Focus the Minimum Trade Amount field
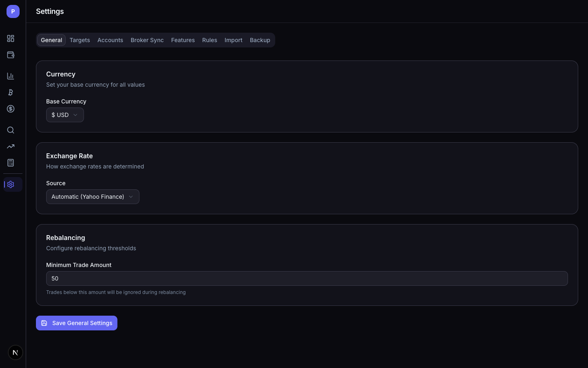Screen dimensions: 588x368 pyautogui.click(x=307, y=278)
